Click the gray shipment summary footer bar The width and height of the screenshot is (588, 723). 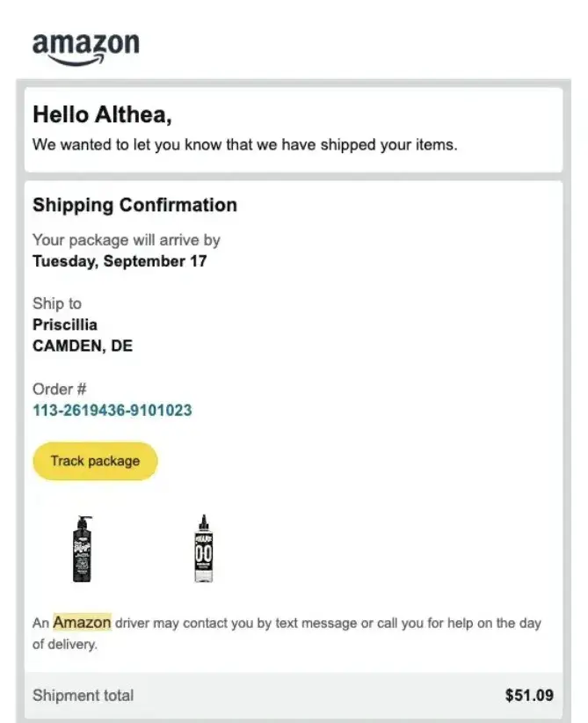tap(294, 695)
